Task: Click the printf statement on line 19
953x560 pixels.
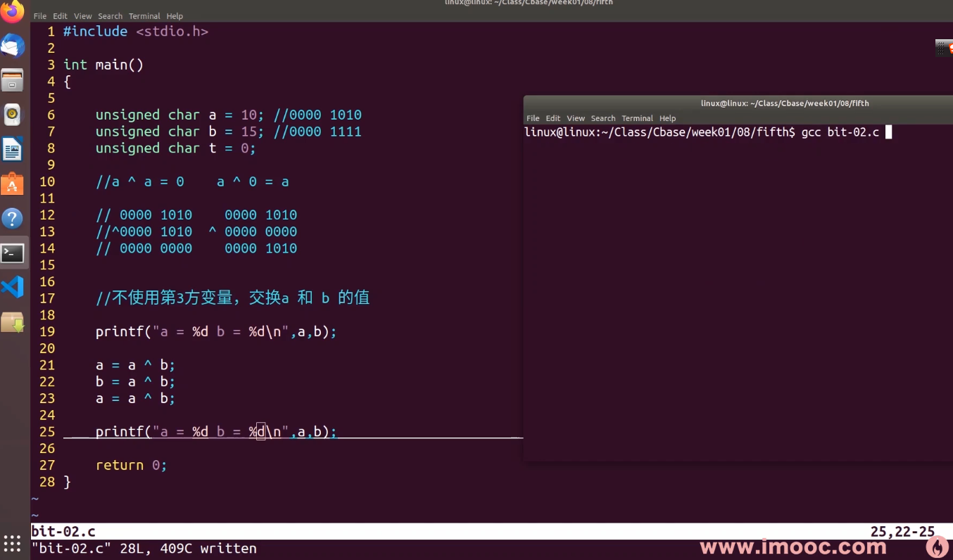Action: click(x=216, y=331)
